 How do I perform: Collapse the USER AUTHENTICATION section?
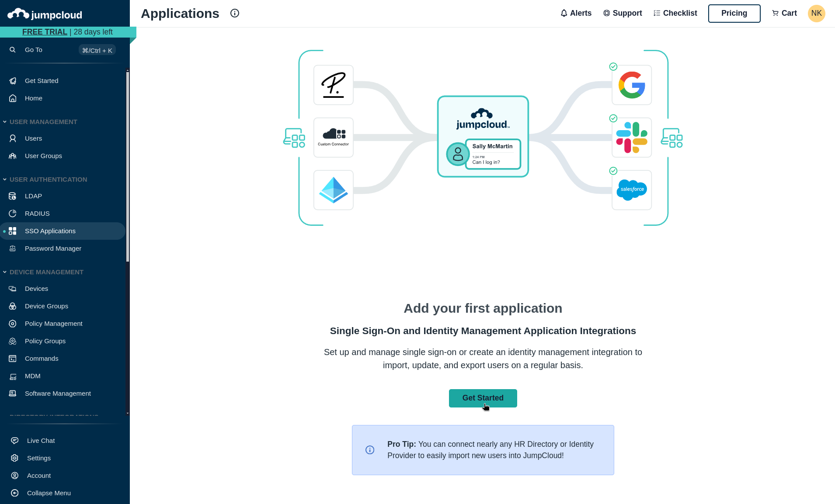coord(5,179)
